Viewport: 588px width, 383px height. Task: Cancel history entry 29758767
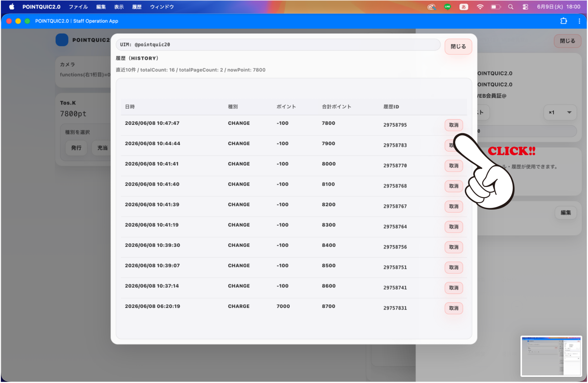pyautogui.click(x=454, y=206)
